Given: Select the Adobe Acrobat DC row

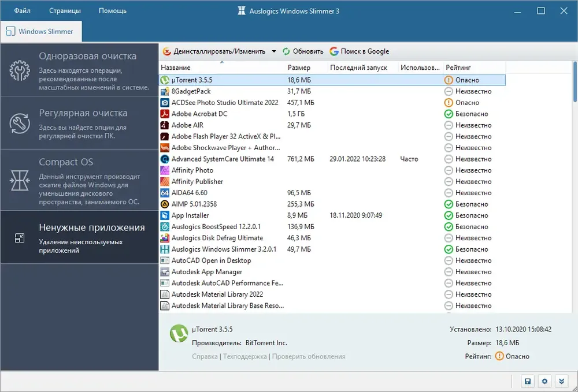Looking at the screenshot, I should click(x=332, y=114).
